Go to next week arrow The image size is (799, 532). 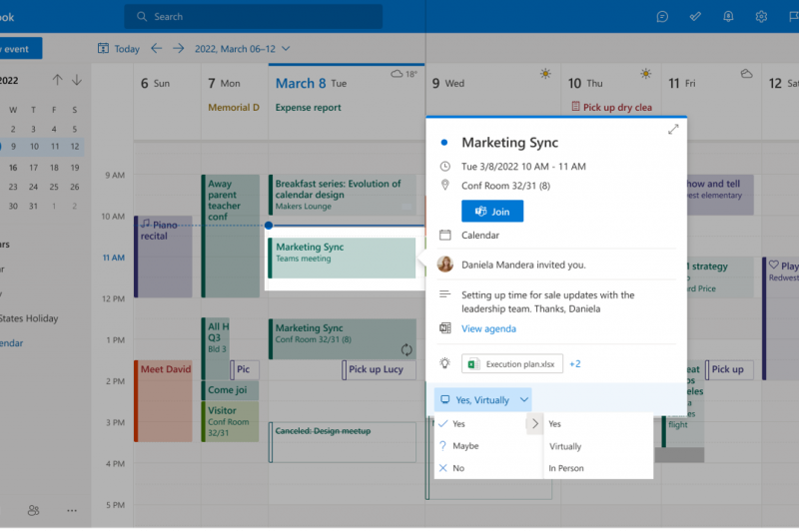pyautogui.click(x=179, y=48)
